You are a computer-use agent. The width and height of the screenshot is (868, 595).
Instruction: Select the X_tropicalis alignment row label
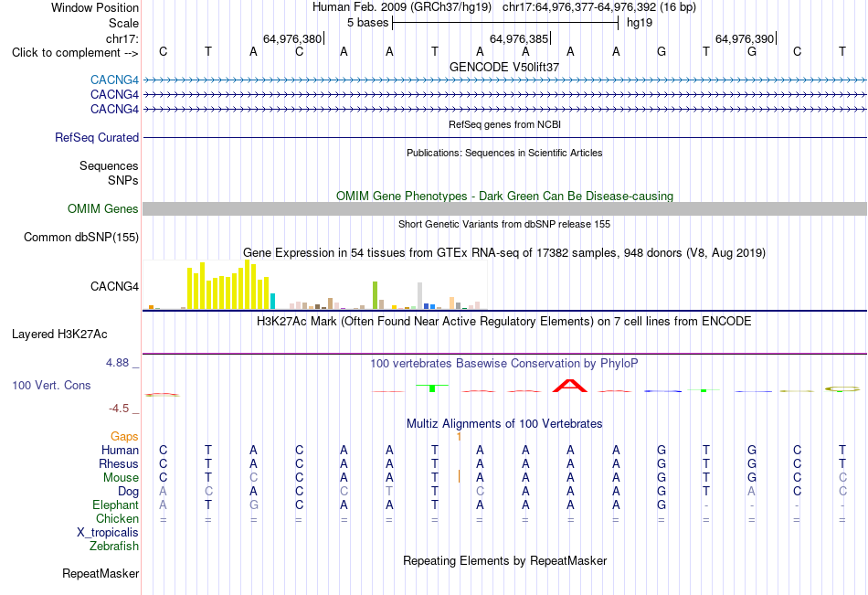pyautogui.click(x=108, y=533)
